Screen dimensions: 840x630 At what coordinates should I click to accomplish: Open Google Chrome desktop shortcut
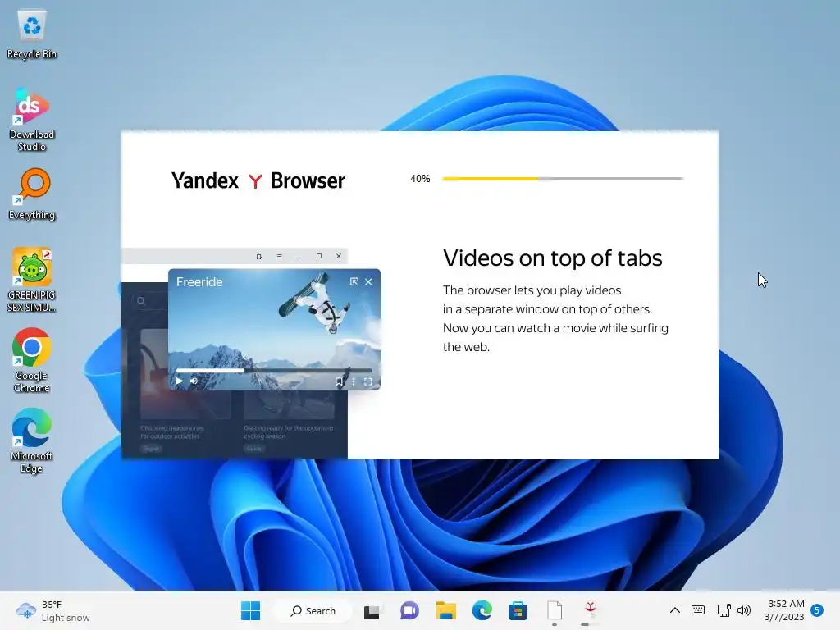(x=32, y=361)
